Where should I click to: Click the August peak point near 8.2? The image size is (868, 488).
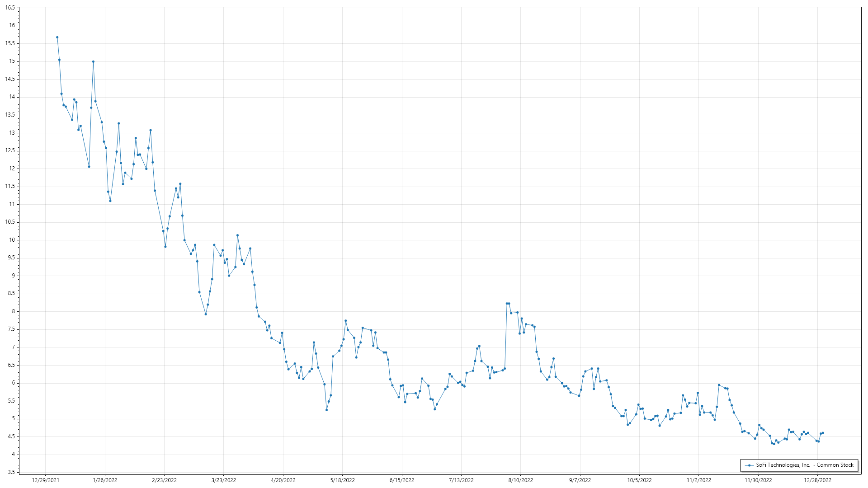click(507, 304)
